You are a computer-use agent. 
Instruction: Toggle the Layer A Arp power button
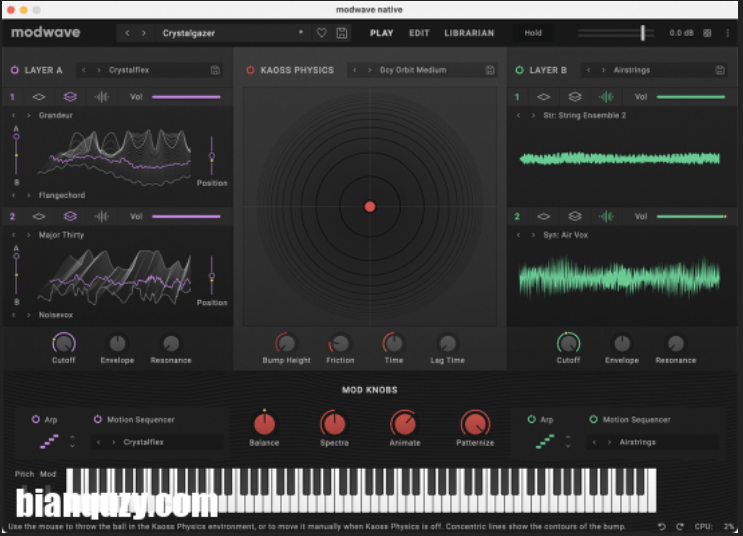(36, 419)
